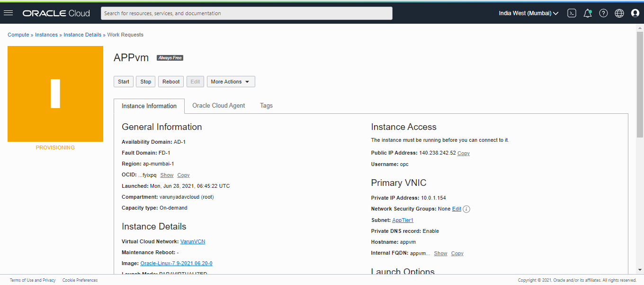Go to the Compute breadcrumb

18,35
